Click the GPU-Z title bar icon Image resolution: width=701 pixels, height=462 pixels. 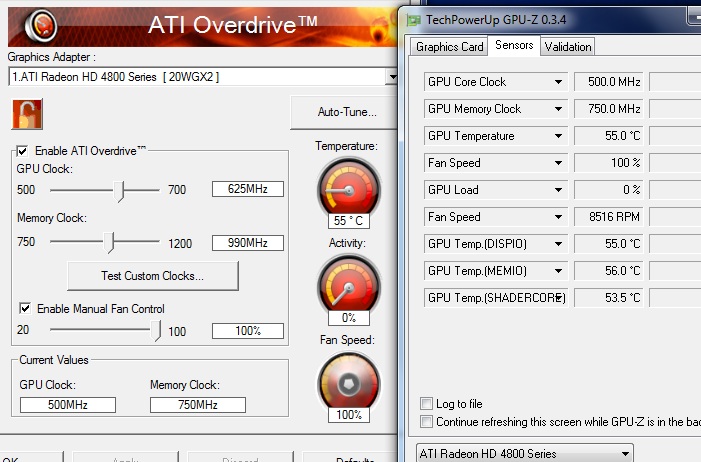pos(414,20)
